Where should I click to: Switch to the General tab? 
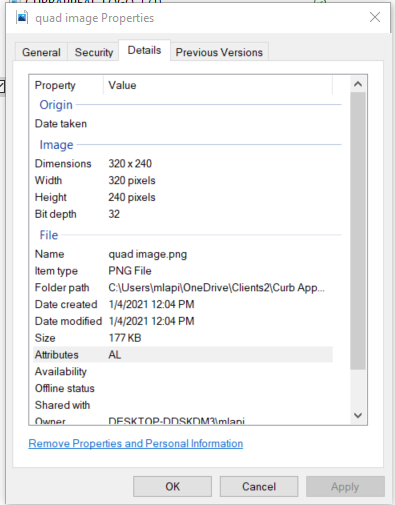point(41,52)
